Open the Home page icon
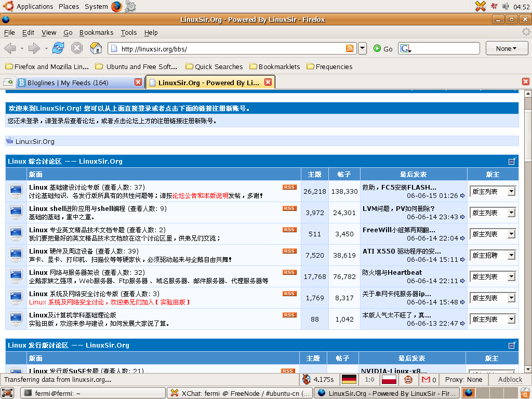 pos(96,48)
